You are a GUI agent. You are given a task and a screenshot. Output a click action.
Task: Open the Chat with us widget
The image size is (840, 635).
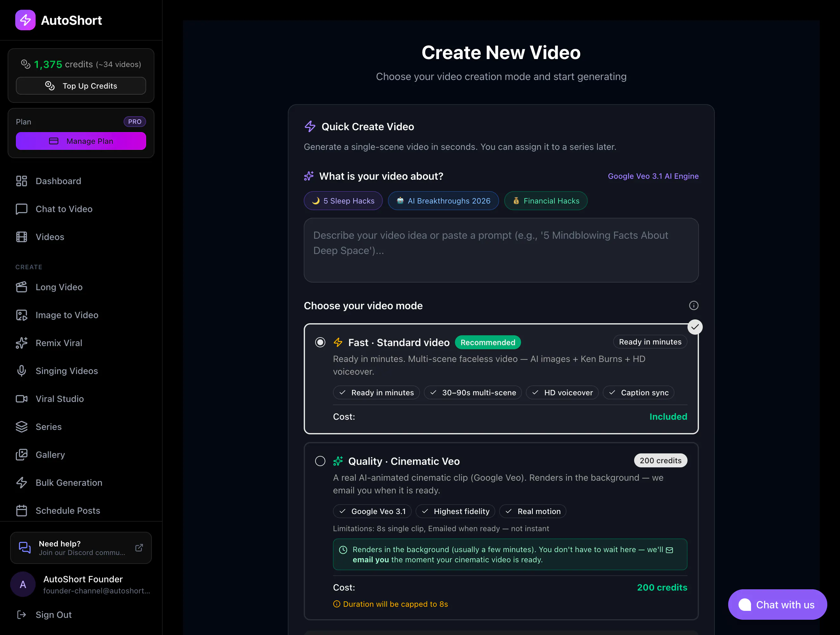[x=777, y=605]
